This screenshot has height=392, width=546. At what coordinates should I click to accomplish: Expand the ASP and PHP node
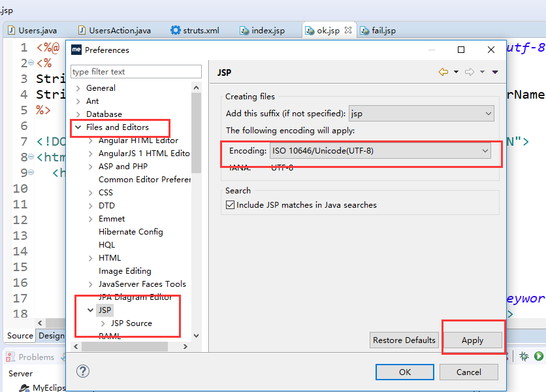tap(91, 167)
